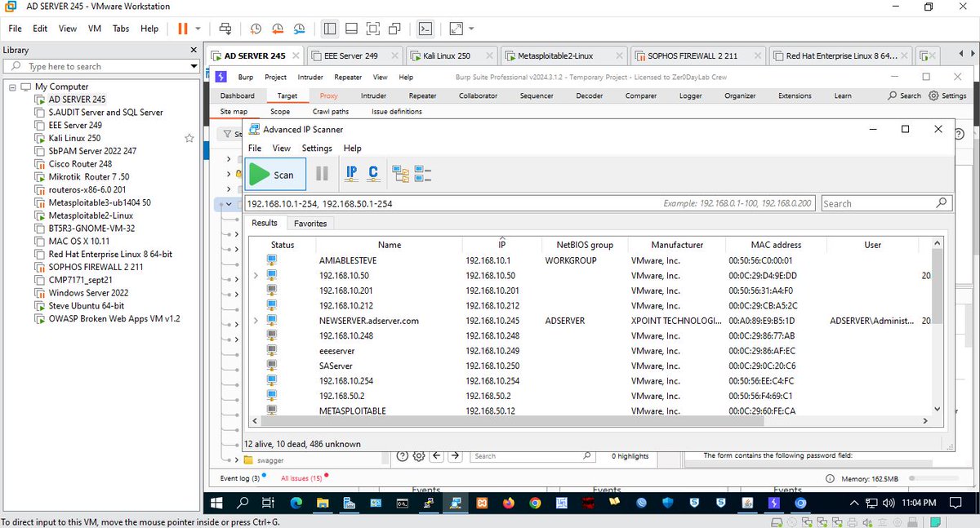980x528 pixels.
Task: Open Settings menu in Advanced IP Scanner
Action: click(x=317, y=149)
